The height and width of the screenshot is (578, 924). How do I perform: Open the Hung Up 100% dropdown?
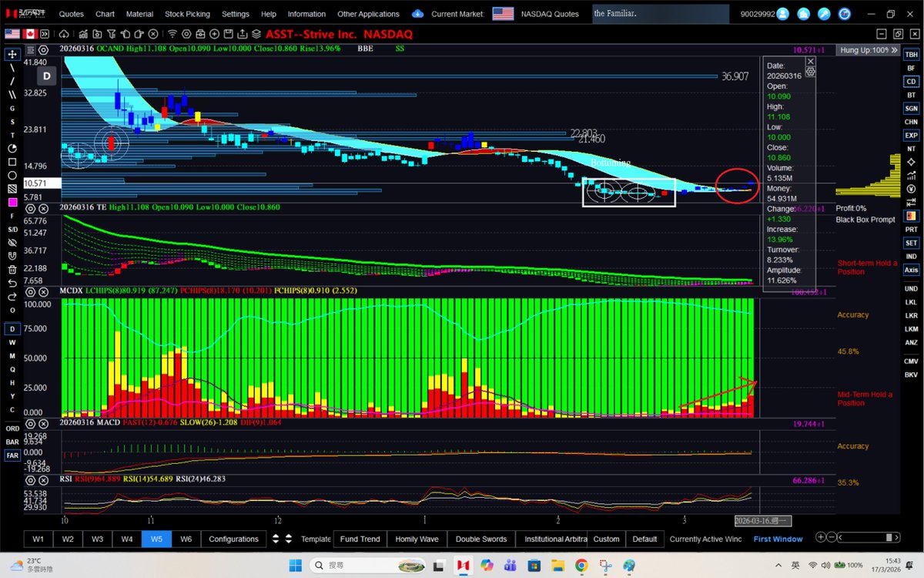[869, 49]
